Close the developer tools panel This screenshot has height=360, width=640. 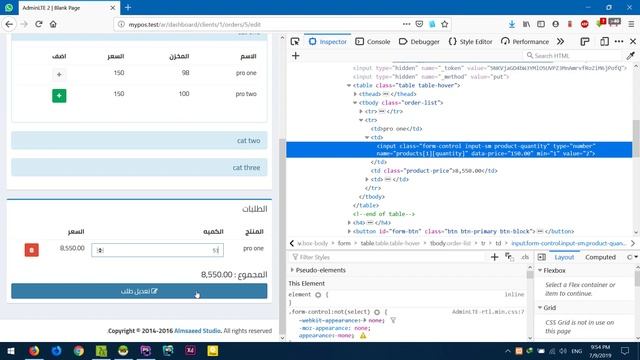point(633,42)
